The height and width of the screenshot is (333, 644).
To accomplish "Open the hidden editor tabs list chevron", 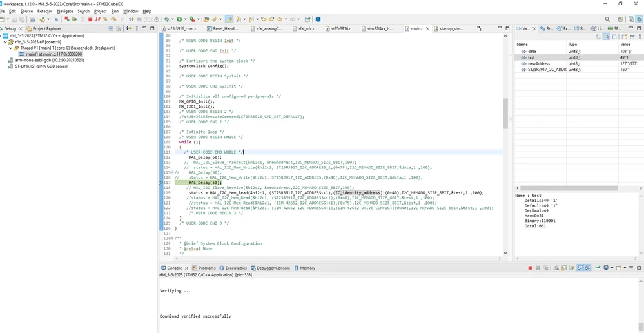I will pos(479,28).
